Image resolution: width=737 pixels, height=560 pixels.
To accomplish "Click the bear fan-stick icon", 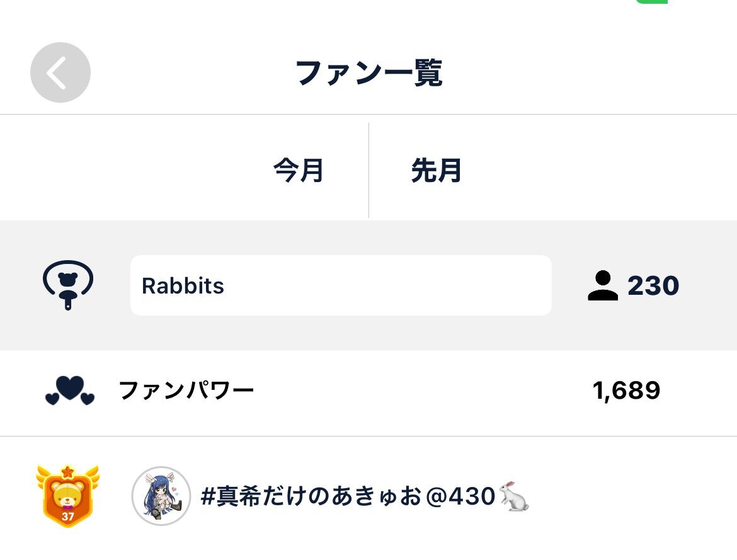I will click(x=68, y=285).
